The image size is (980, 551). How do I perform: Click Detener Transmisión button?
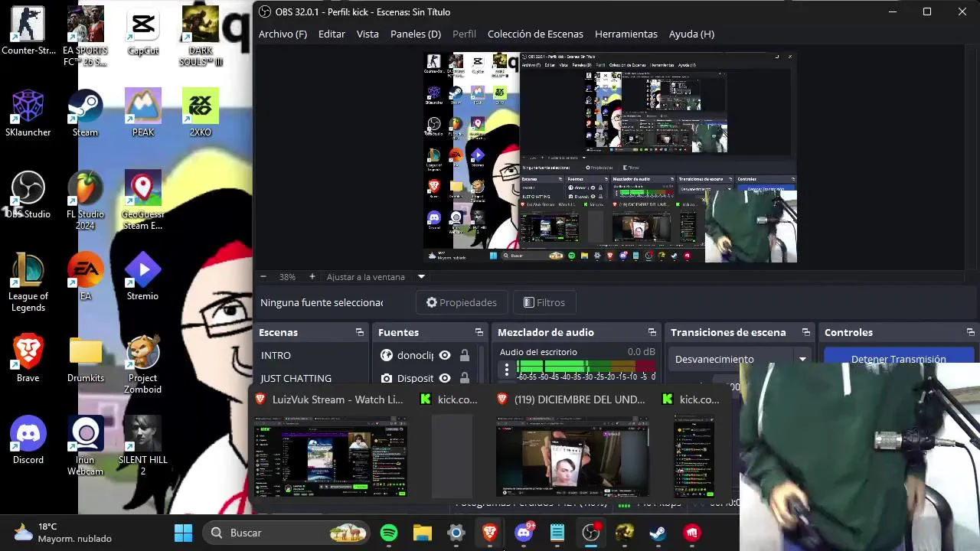[899, 359]
